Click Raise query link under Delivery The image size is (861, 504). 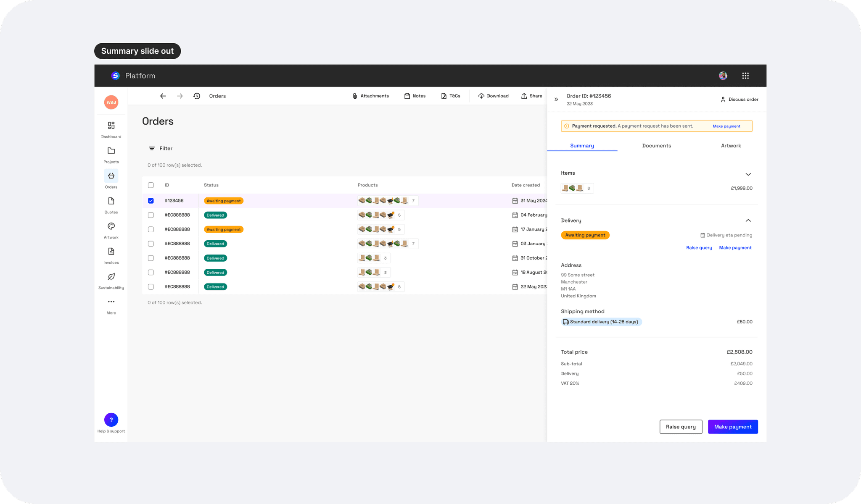pyautogui.click(x=699, y=248)
